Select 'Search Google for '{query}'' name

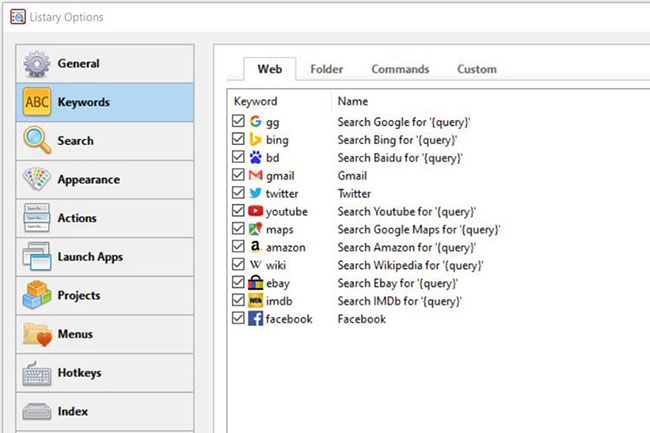pos(404,122)
